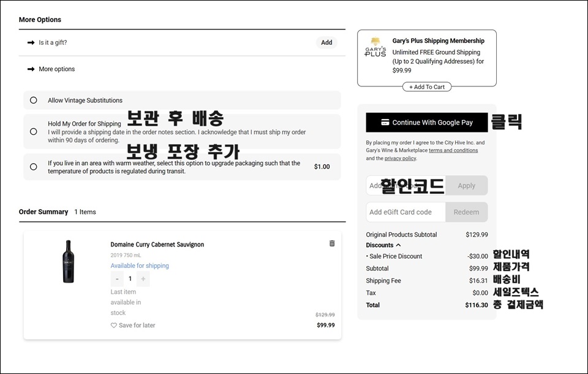588x374 pixels.
Task: Click the Total $116.30 amount
Action: tap(477, 305)
